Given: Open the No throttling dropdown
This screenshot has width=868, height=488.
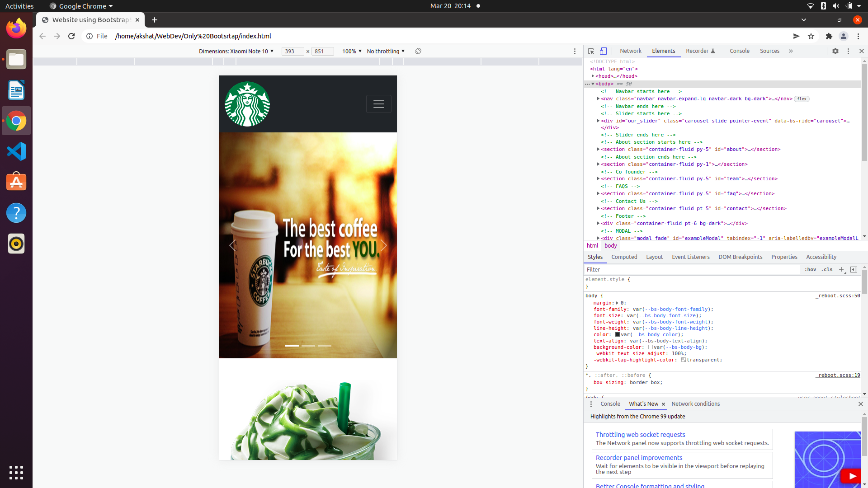Looking at the screenshot, I should [385, 51].
